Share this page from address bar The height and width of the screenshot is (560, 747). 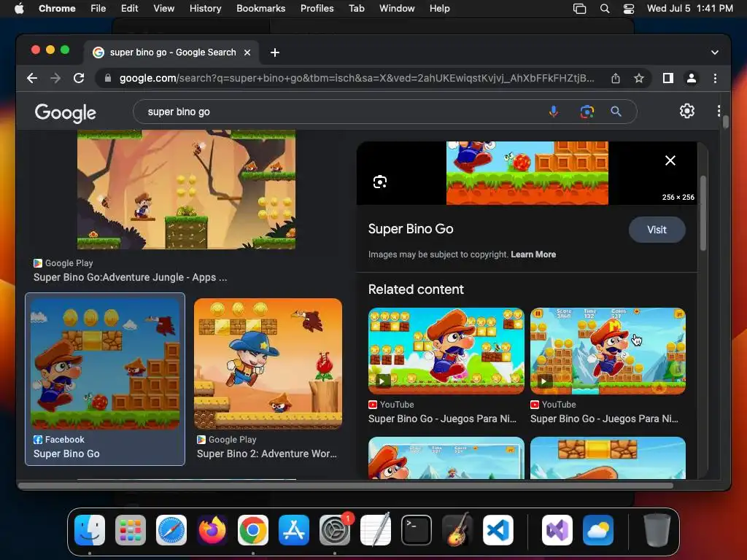616,78
